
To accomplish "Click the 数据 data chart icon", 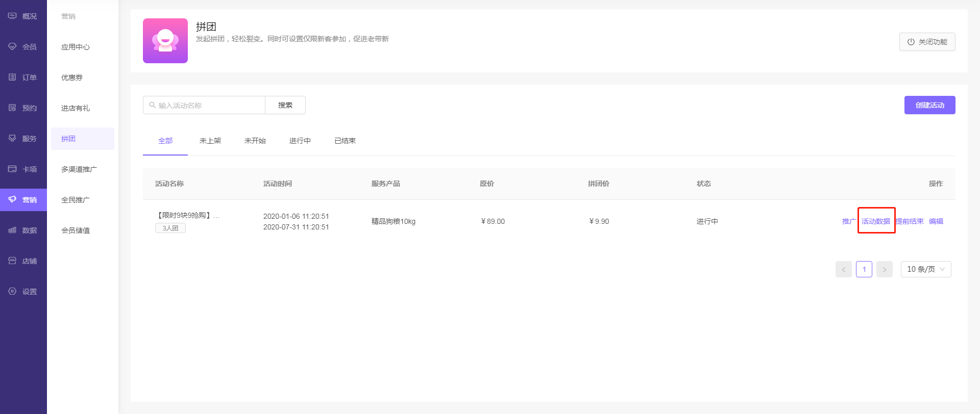I will tap(12, 230).
